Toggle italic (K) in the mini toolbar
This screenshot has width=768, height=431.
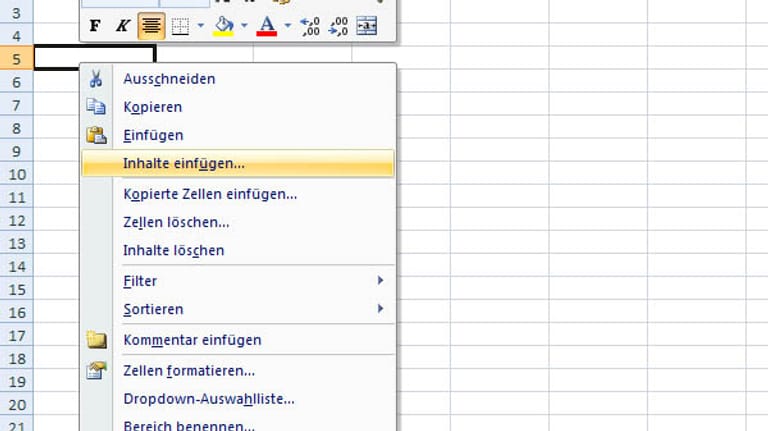[x=122, y=26]
